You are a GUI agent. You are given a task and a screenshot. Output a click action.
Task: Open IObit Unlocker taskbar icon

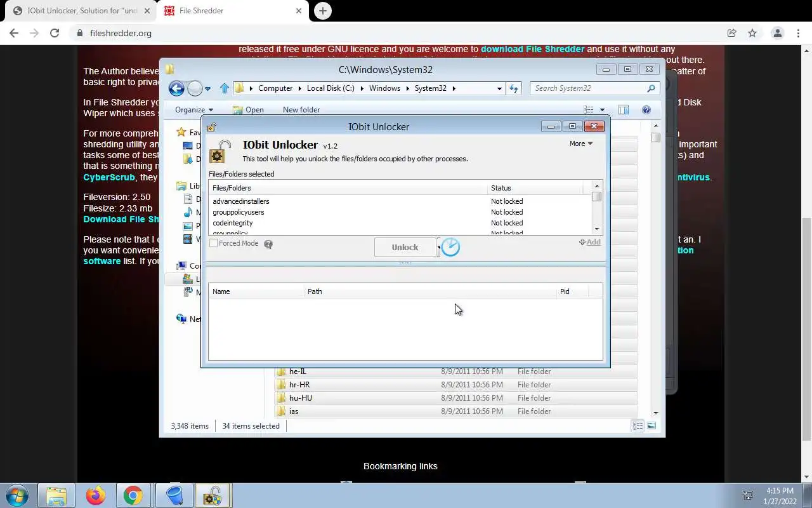click(x=212, y=495)
